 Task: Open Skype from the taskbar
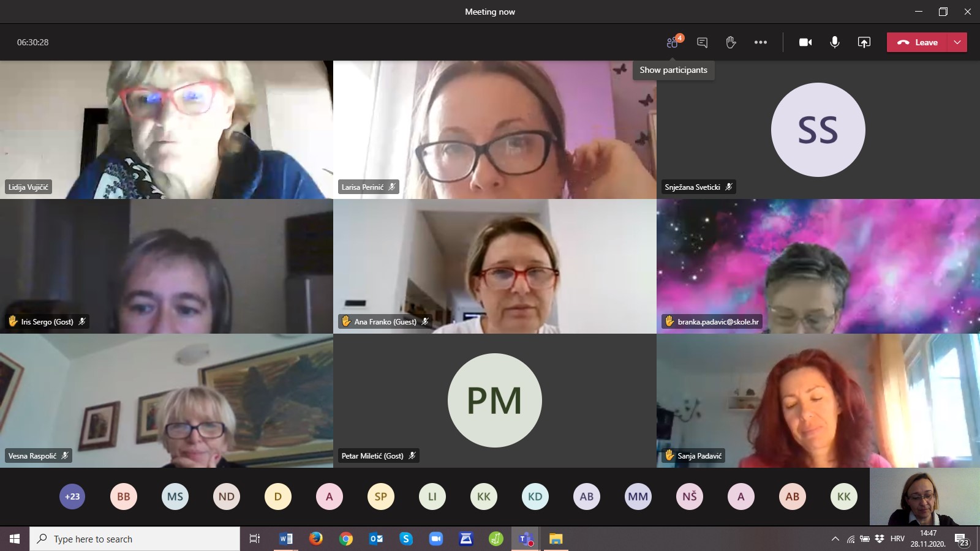click(406, 539)
